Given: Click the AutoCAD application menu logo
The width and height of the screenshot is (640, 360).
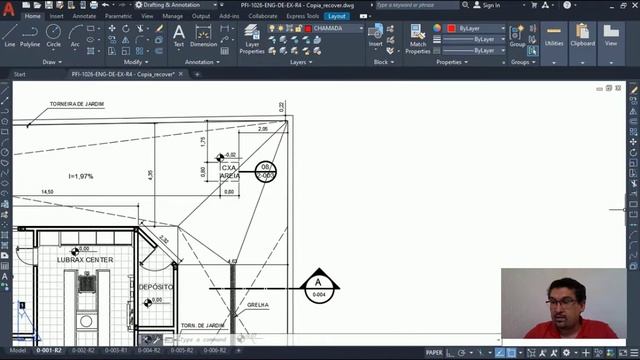Looking at the screenshot, I should coord(9,9).
